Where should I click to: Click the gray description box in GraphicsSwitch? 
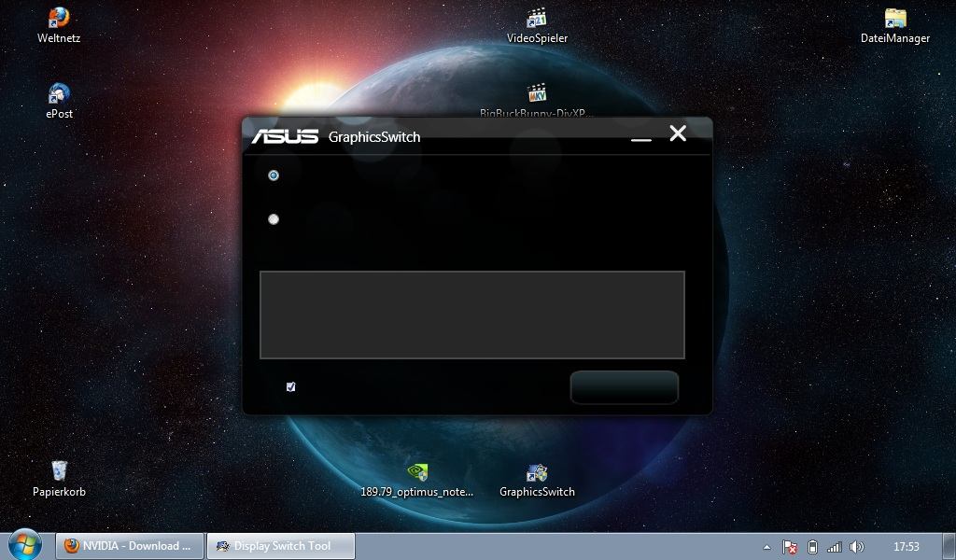pos(471,315)
